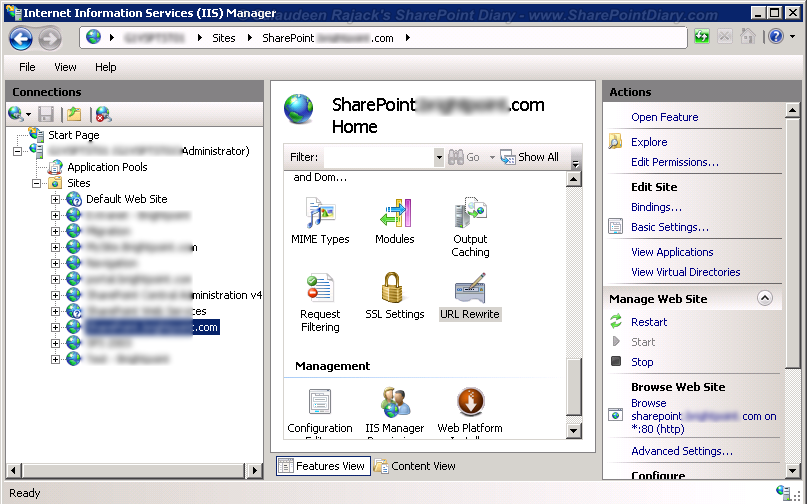The image size is (808, 504).
Task: Click the Explore folder icon in Actions
Action: tap(615, 141)
